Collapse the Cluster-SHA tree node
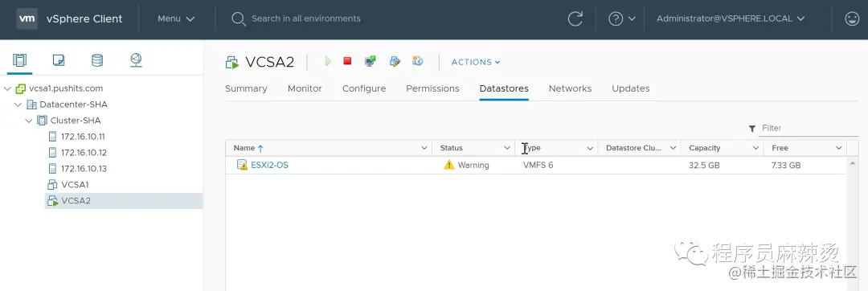 tap(29, 121)
